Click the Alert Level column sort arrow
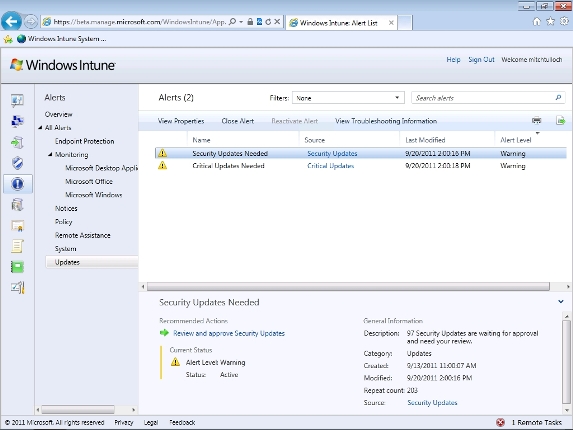This screenshot has height=430, width=573. (538, 133)
